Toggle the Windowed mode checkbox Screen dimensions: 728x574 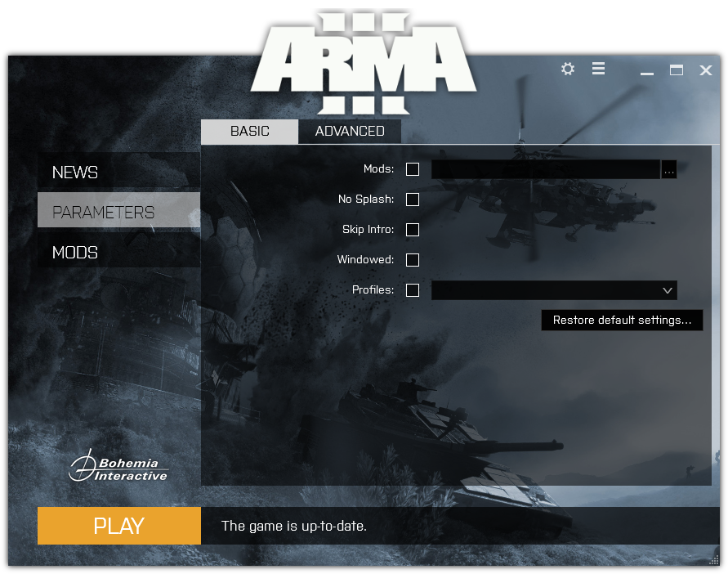point(413,260)
